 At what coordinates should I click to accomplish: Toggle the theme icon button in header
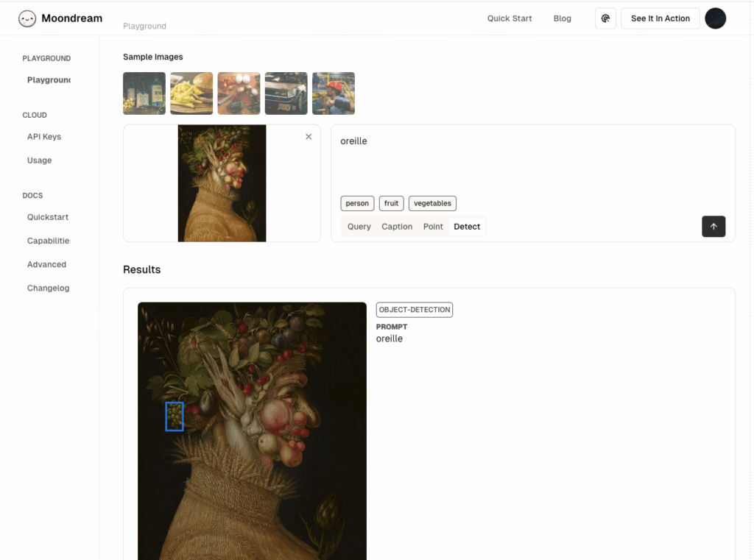pos(605,18)
